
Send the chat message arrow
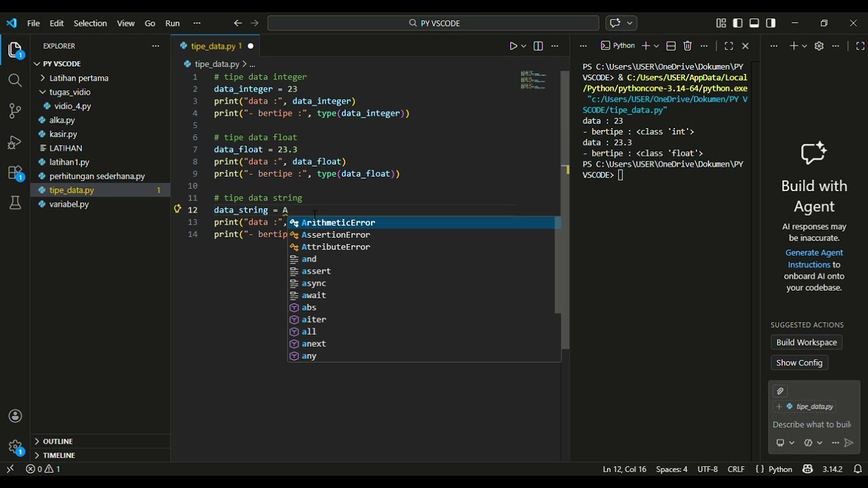click(848, 443)
